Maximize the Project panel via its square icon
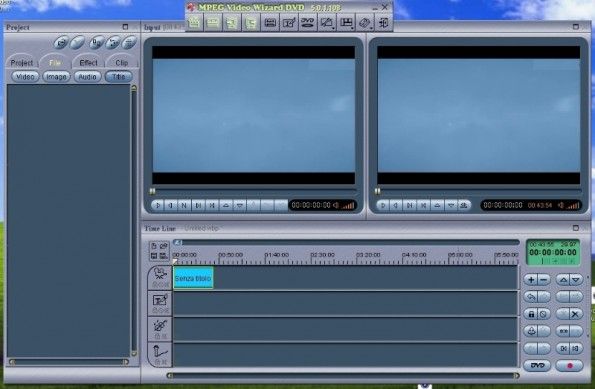The width and height of the screenshot is (595, 389). point(125,27)
